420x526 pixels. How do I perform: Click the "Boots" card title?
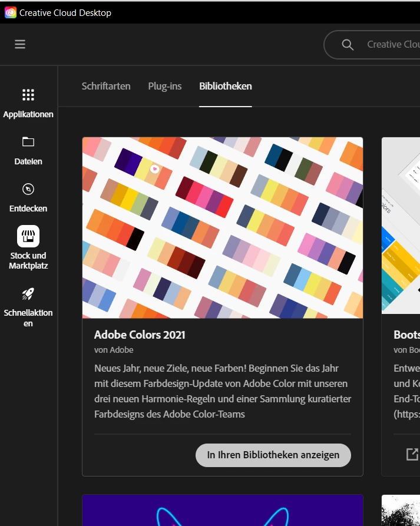pyautogui.click(x=406, y=335)
